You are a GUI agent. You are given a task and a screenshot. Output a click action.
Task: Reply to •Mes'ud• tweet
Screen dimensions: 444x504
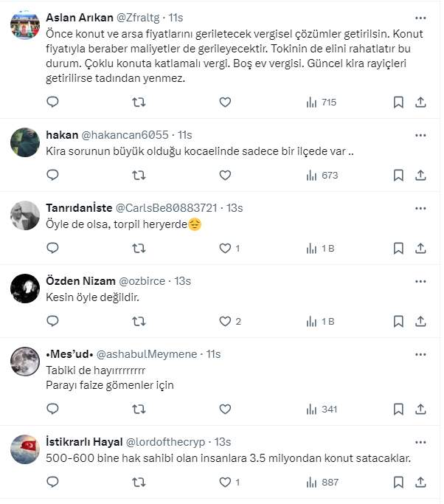pos(52,409)
